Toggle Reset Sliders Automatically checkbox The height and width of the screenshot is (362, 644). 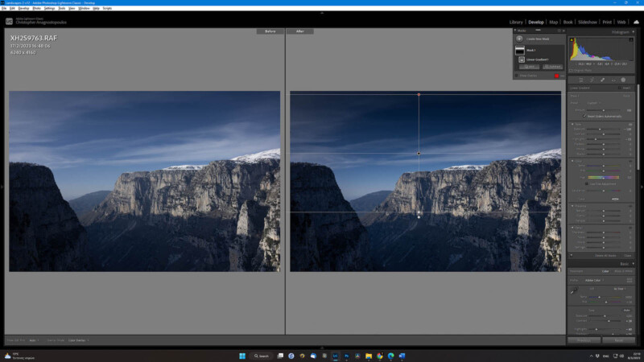[x=584, y=116]
